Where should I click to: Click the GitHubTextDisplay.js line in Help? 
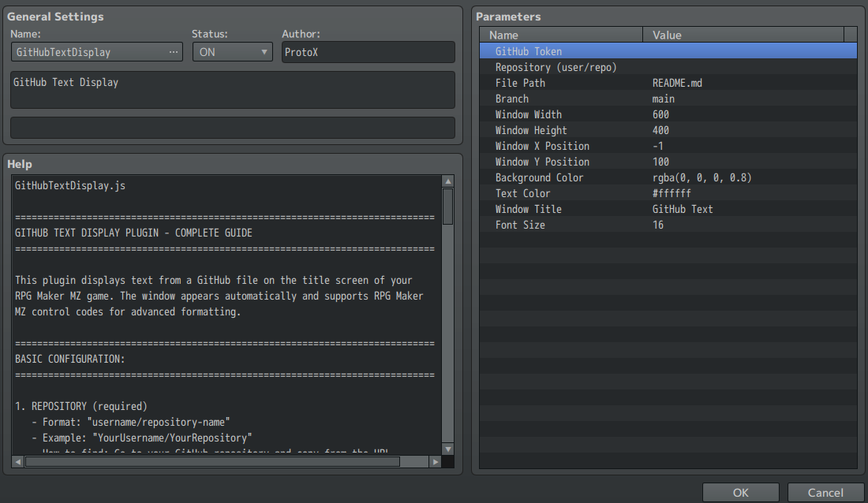tap(70, 186)
